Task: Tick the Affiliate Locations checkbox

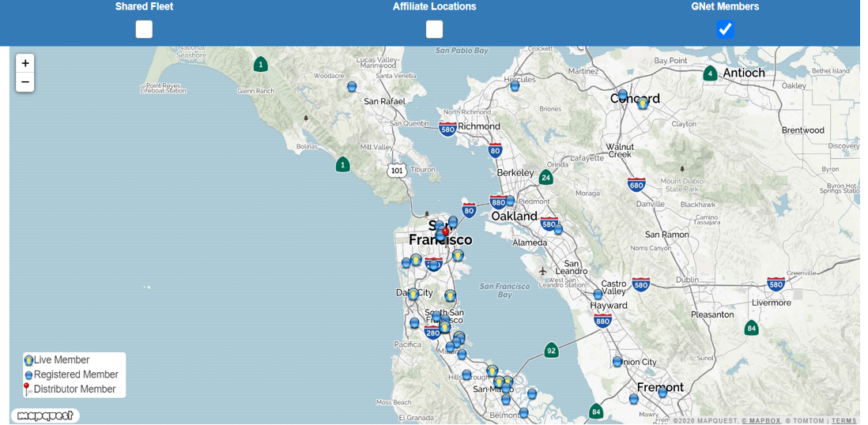Action: pos(435,29)
